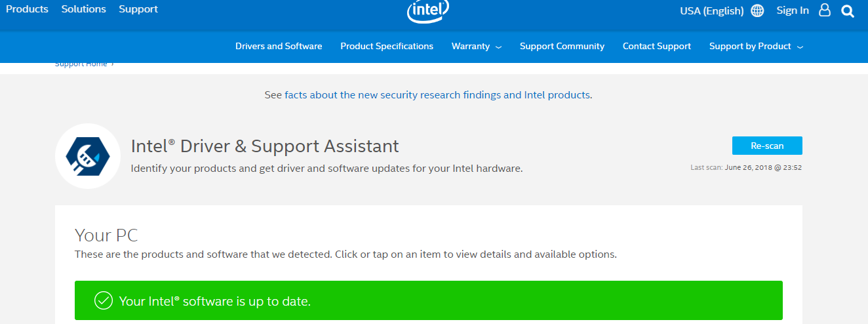The image size is (868, 324).
Task: Go to Drivers and Software
Action: [279, 47]
